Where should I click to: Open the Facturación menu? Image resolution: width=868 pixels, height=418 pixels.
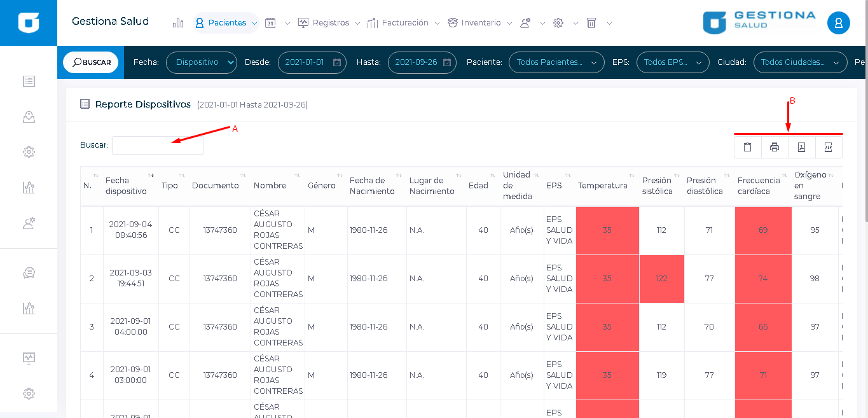tap(404, 23)
